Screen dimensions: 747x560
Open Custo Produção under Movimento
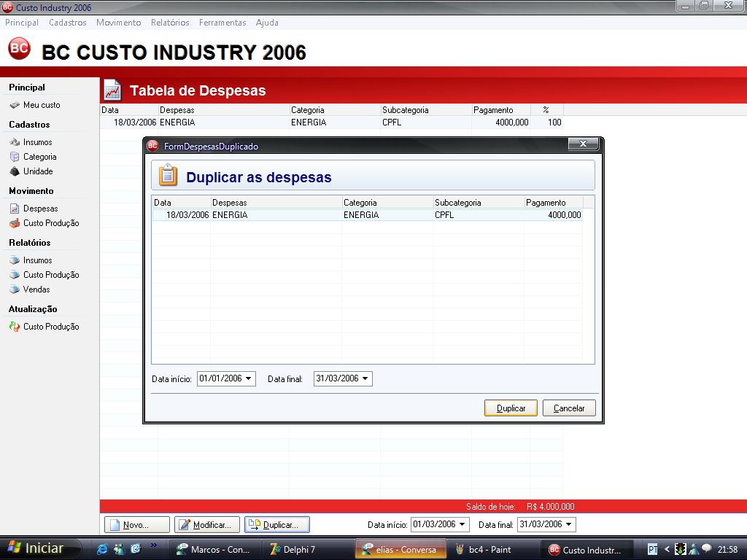(50, 223)
